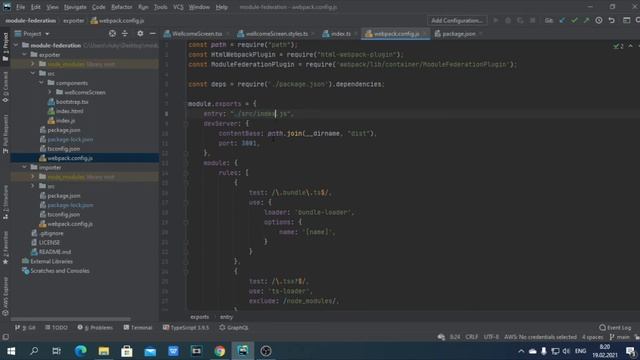Click the entry breadcrumb at editor bottom
The height and width of the screenshot is (360, 640).
226,317
